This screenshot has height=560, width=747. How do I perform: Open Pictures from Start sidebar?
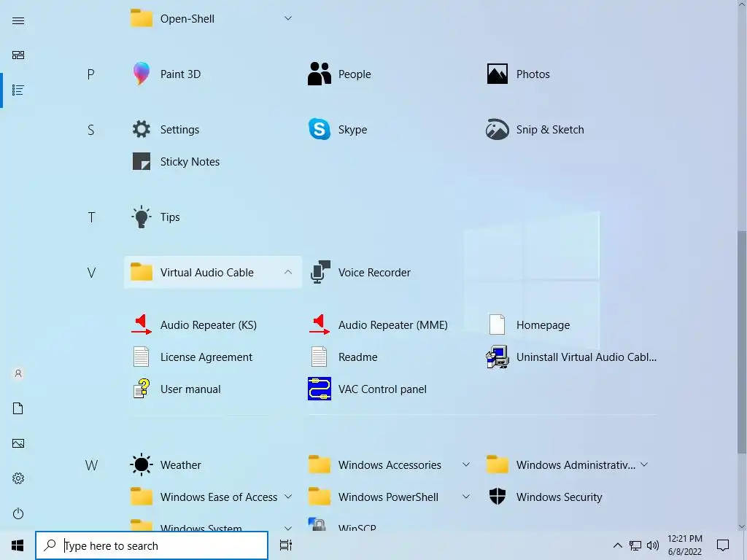coord(18,443)
